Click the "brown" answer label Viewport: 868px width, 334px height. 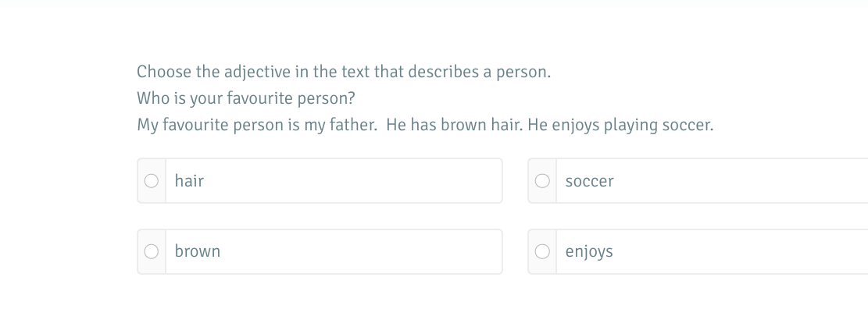(198, 251)
